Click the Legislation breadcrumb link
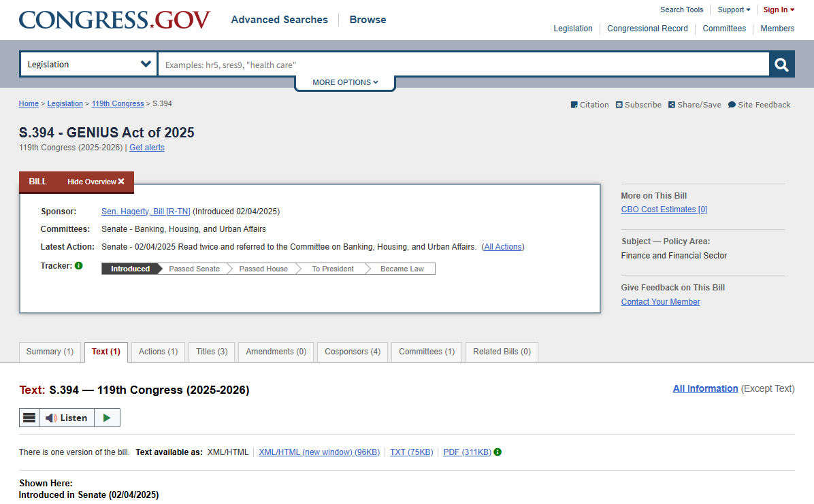The width and height of the screenshot is (814, 504). click(65, 104)
